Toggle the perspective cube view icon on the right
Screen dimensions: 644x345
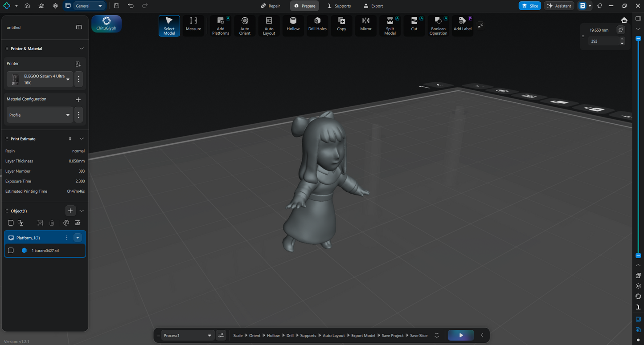[638, 276]
